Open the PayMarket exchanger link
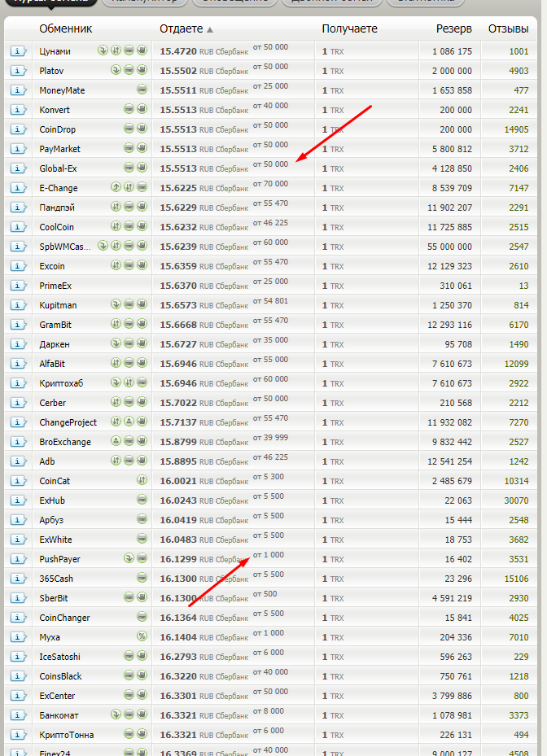This screenshot has height=756, width=547. (x=59, y=149)
